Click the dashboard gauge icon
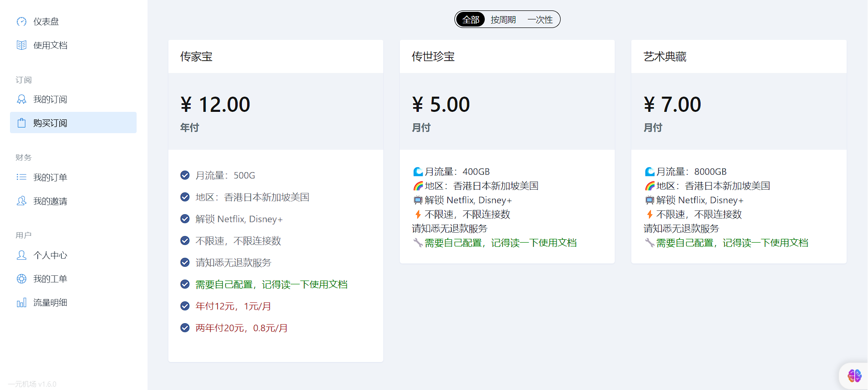The image size is (868, 390). [x=21, y=21]
